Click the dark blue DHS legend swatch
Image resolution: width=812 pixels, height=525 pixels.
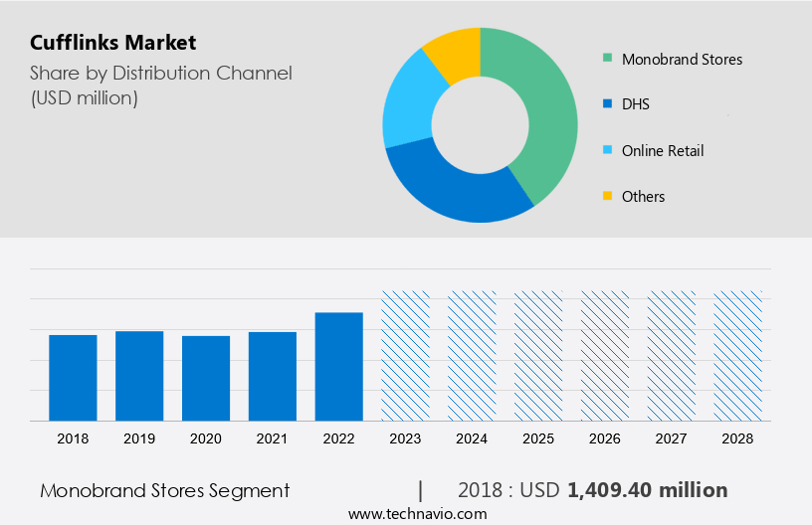pos(606,104)
